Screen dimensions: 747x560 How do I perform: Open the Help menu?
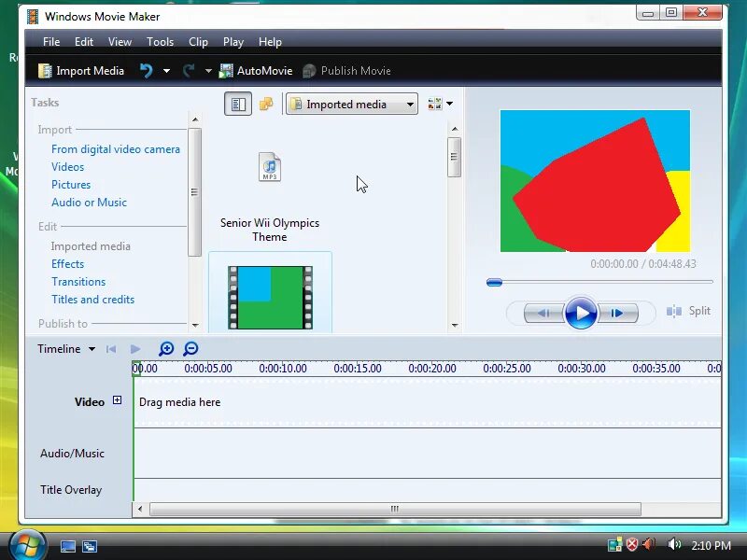click(270, 42)
